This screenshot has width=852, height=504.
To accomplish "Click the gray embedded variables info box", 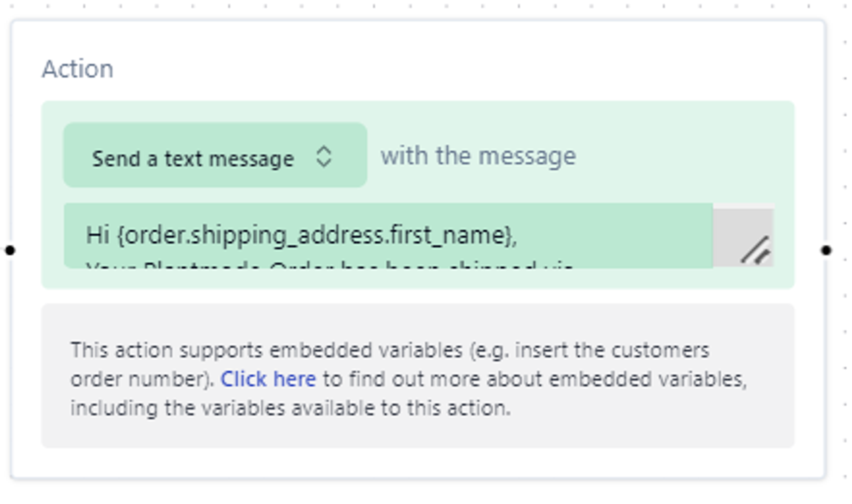I will pyautogui.click(x=417, y=375).
